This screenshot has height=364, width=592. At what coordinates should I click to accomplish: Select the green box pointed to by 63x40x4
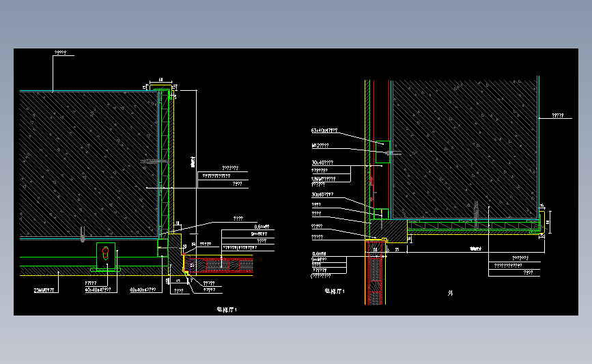(383, 152)
